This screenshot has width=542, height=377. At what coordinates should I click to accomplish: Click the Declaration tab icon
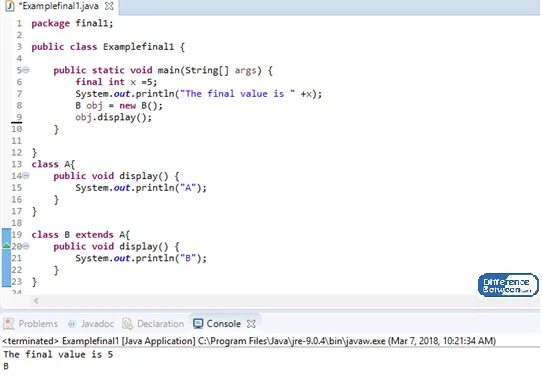pos(128,324)
